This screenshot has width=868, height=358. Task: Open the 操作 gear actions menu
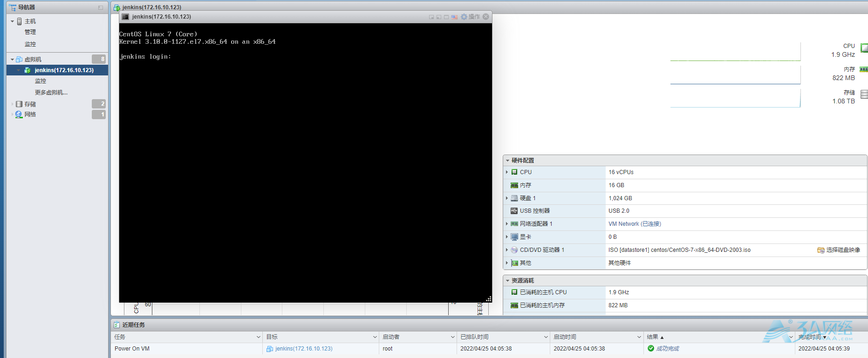click(470, 17)
